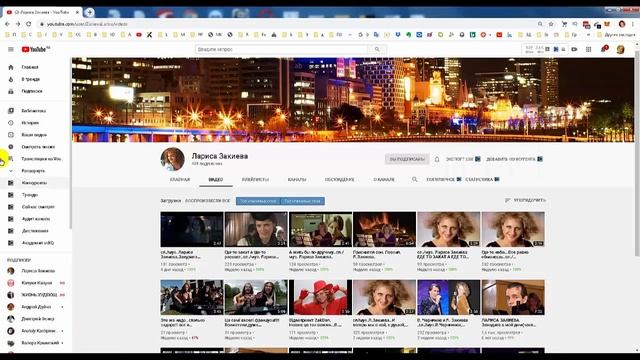This screenshot has width=640, height=360.
Task: Click ВОСПРОИЗВЕСТИ ВСЕ
Action: point(207,201)
